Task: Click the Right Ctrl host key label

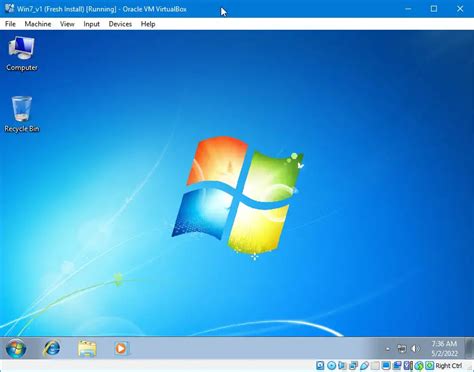Action: 449,366
